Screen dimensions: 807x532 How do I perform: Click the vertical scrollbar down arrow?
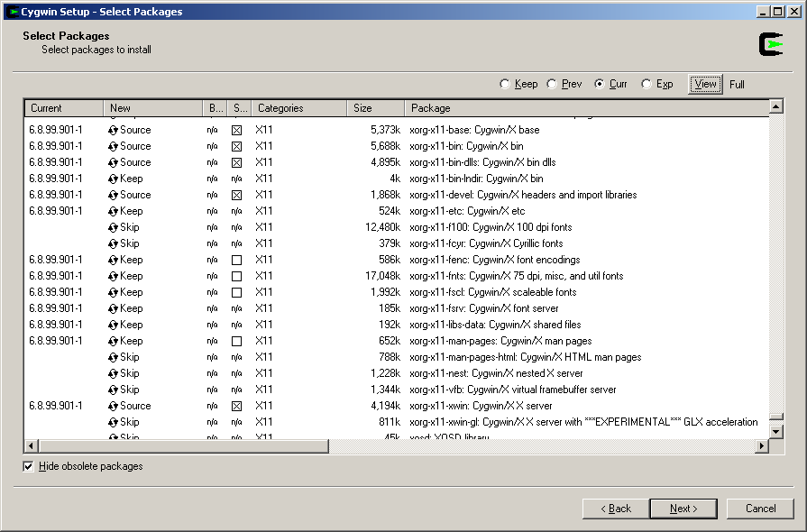pos(775,431)
